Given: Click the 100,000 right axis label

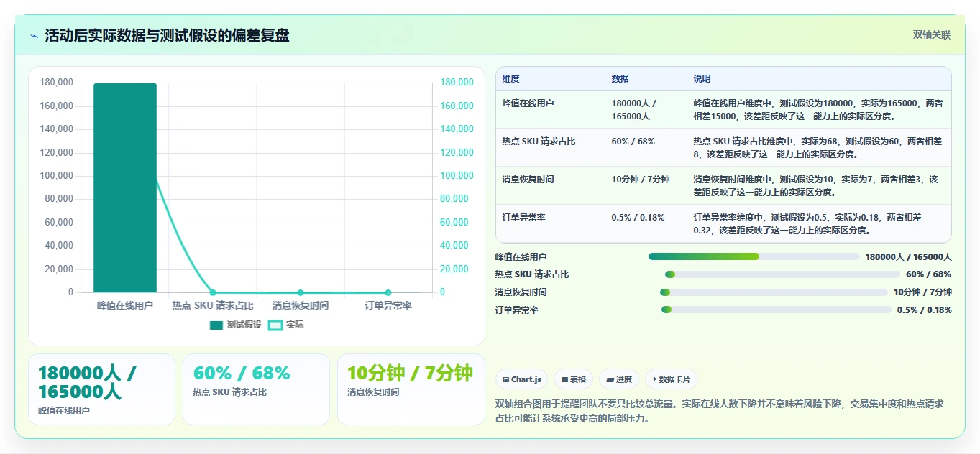Looking at the screenshot, I should [457, 176].
